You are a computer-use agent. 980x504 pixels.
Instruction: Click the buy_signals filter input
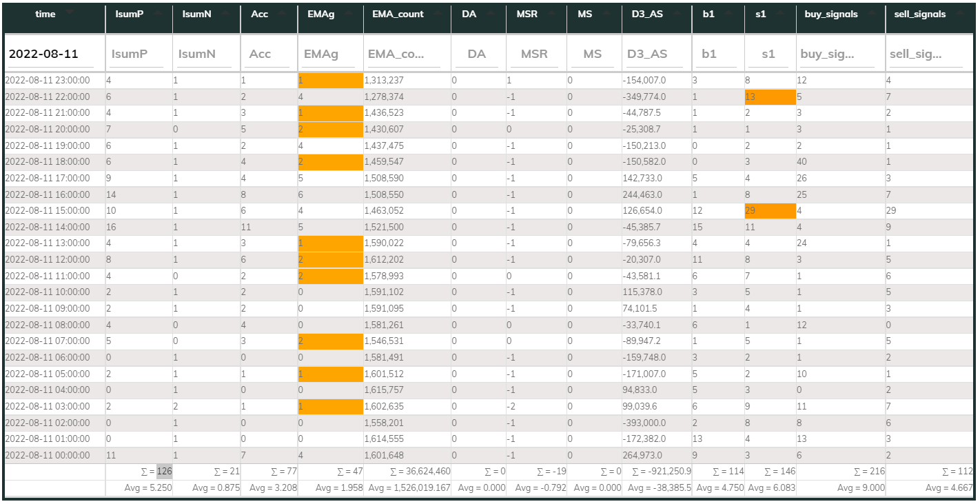(837, 54)
